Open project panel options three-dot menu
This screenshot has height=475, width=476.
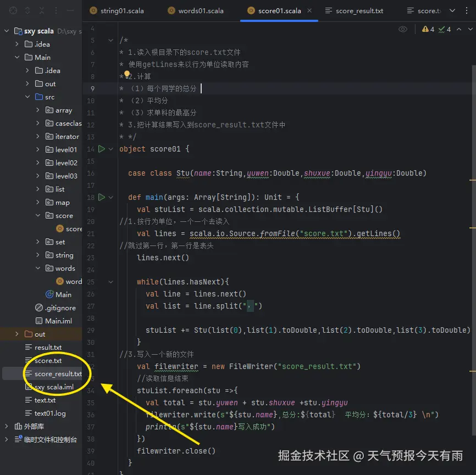coord(56,10)
